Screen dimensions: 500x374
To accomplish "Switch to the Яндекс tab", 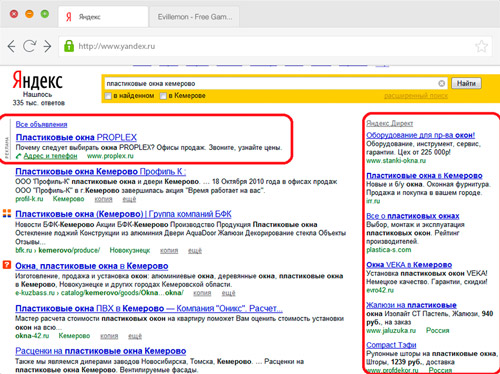I will 103,17.
